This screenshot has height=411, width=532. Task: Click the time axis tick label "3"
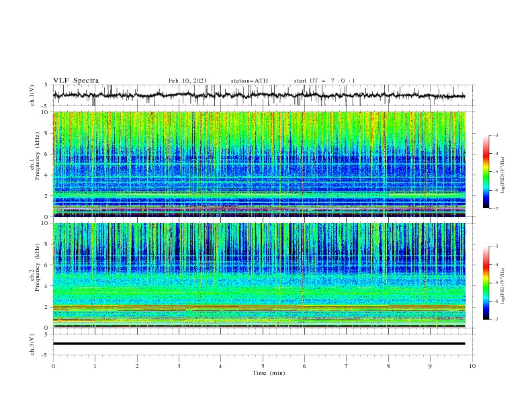tap(179, 366)
